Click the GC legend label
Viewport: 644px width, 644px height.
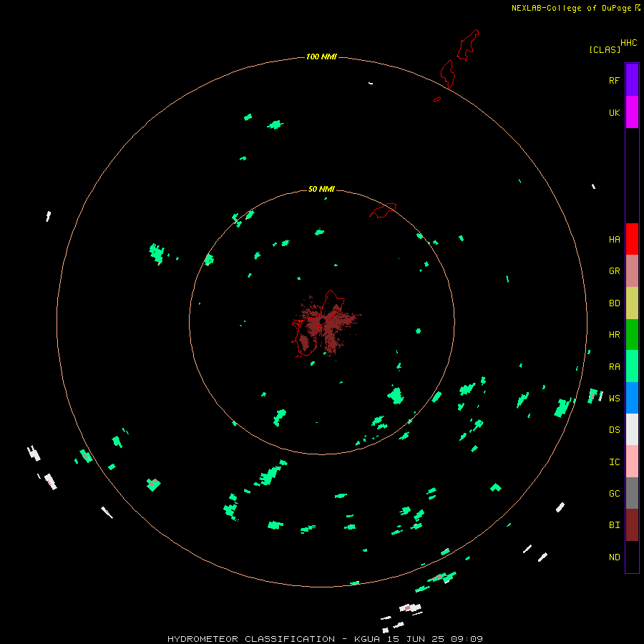click(x=614, y=494)
